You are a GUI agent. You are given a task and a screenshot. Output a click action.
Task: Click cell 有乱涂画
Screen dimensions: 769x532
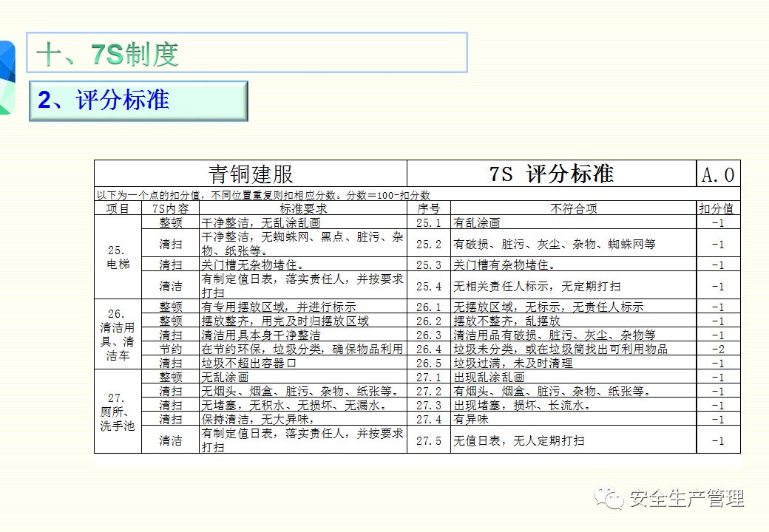pos(573,222)
